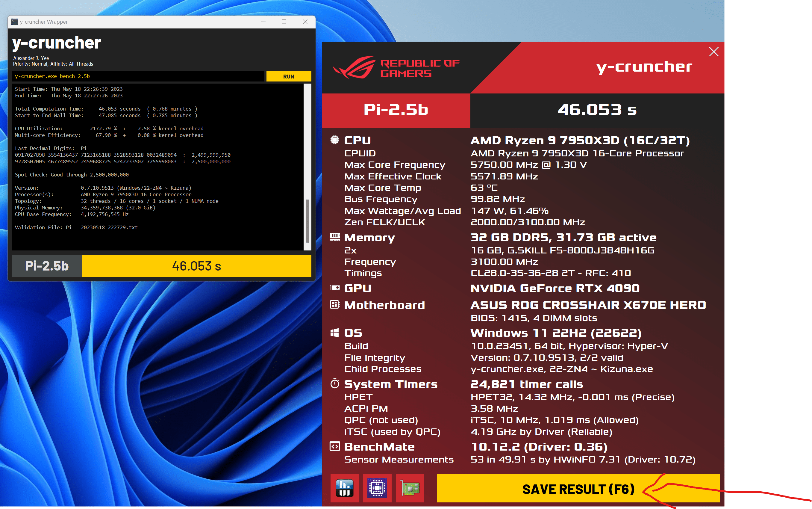Click 'BIOS: 1415, 4 DIMM slots' text
Image resolution: width=812 pixels, height=509 pixels.
[x=534, y=318]
